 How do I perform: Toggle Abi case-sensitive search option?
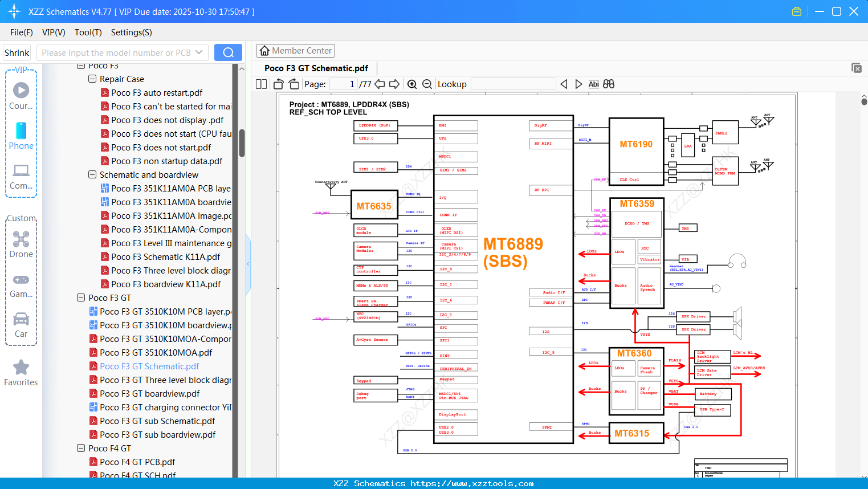point(594,84)
